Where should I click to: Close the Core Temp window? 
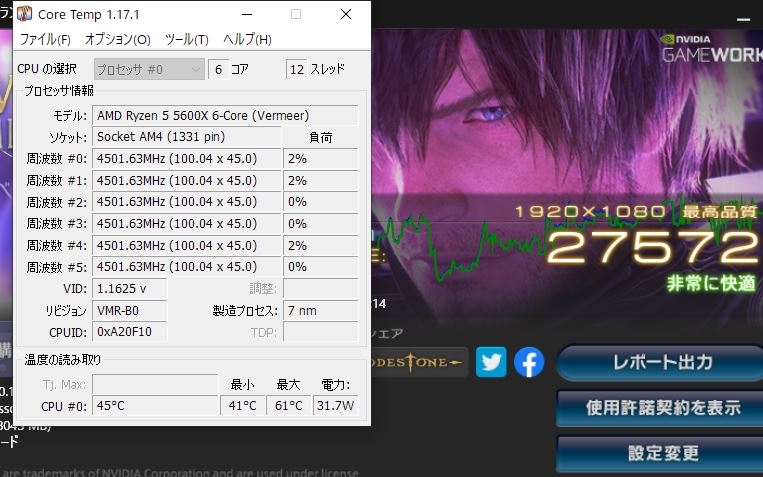[x=346, y=14]
